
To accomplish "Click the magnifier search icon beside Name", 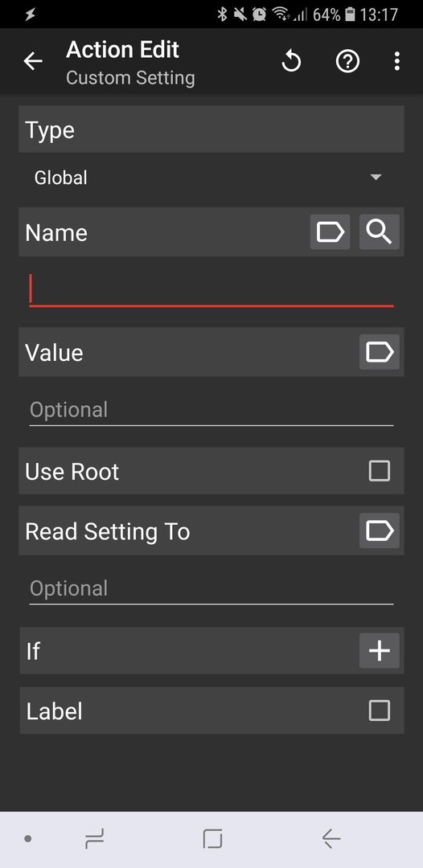I will click(380, 232).
